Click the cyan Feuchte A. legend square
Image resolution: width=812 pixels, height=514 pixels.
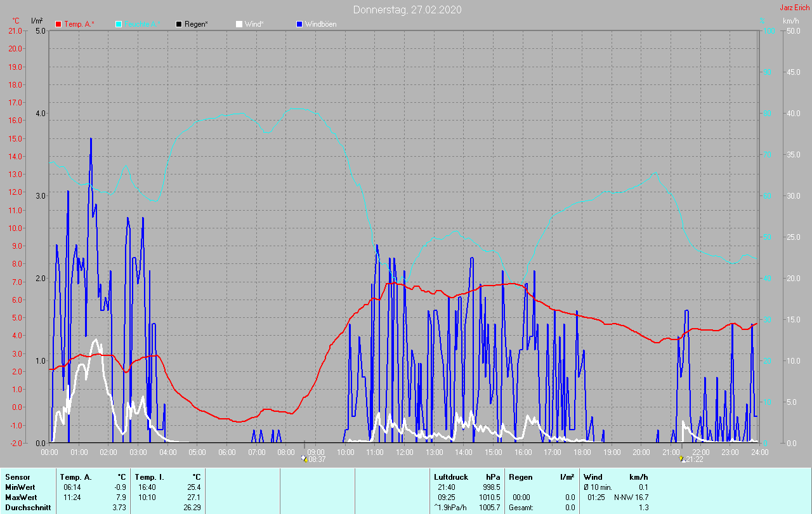pos(119,24)
